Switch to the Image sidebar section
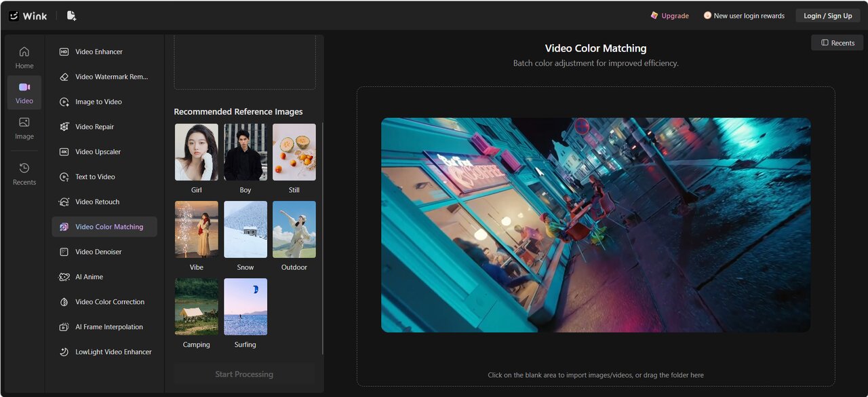 point(24,128)
